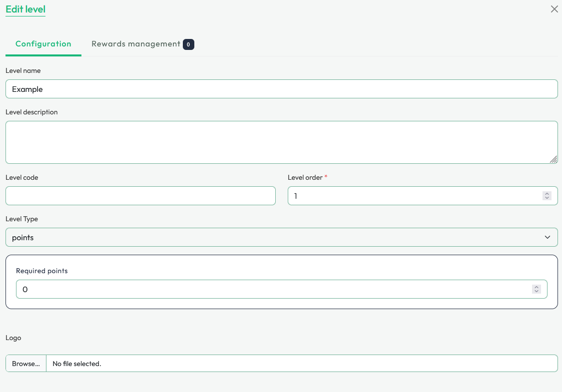Switch to the Configuration tab
The image size is (562, 392).
[x=43, y=44]
